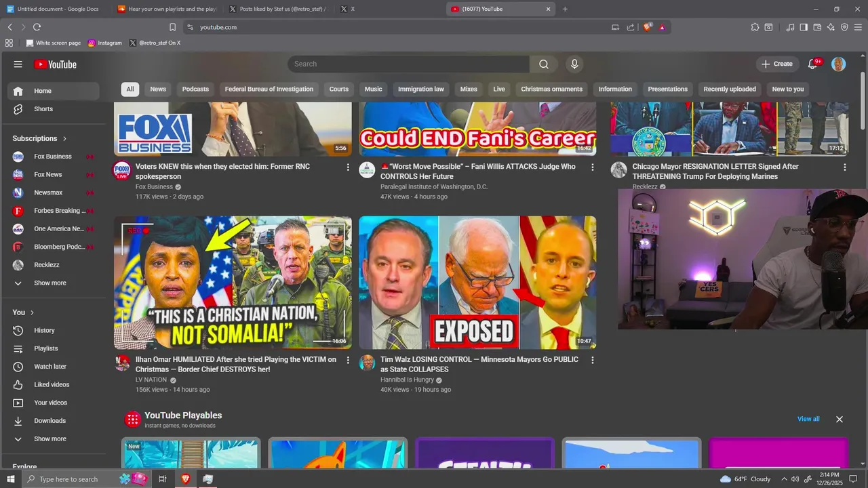Select the Podcasts filter chip
Screen dimensions: 868x488
[195, 89]
